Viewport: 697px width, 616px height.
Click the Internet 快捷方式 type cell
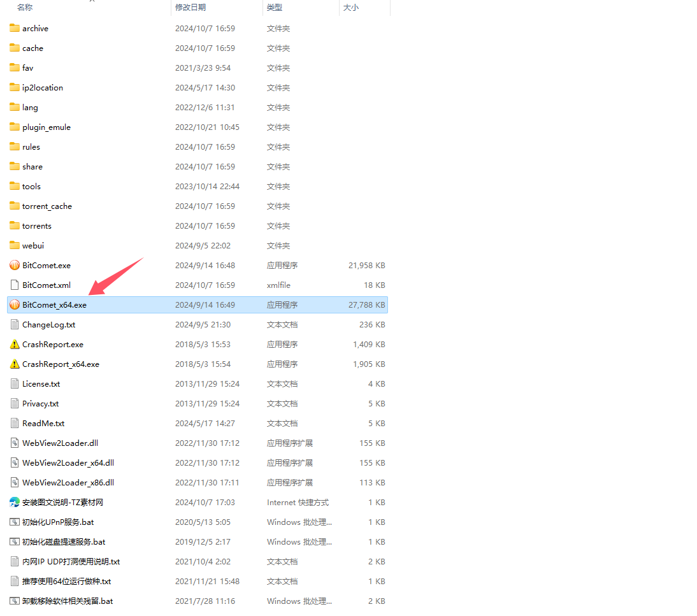click(298, 502)
